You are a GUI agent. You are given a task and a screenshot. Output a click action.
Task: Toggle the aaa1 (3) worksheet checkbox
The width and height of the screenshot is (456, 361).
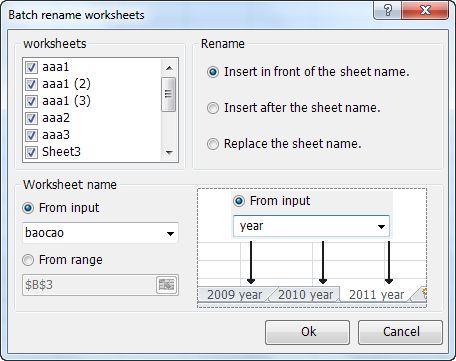click(x=31, y=101)
